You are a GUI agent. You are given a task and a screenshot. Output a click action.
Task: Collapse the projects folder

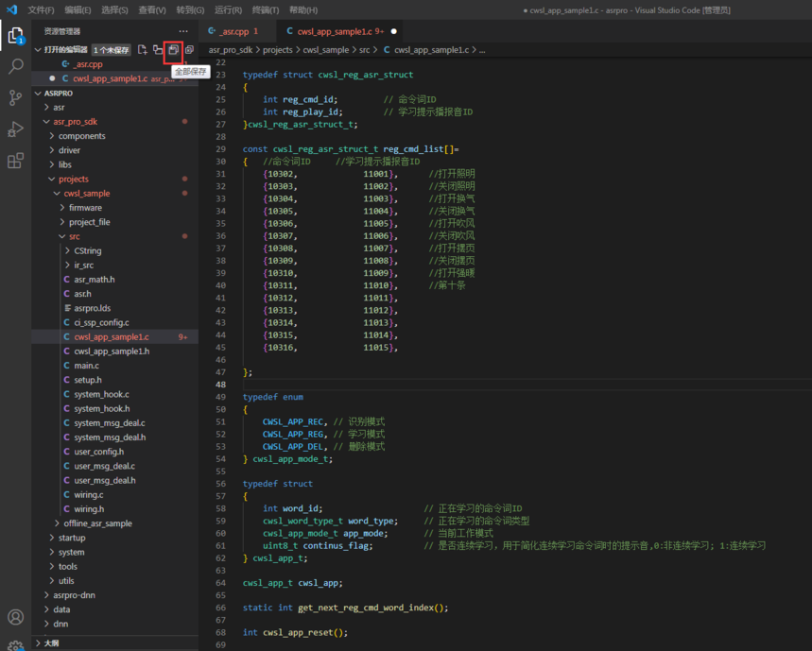tap(52, 180)
